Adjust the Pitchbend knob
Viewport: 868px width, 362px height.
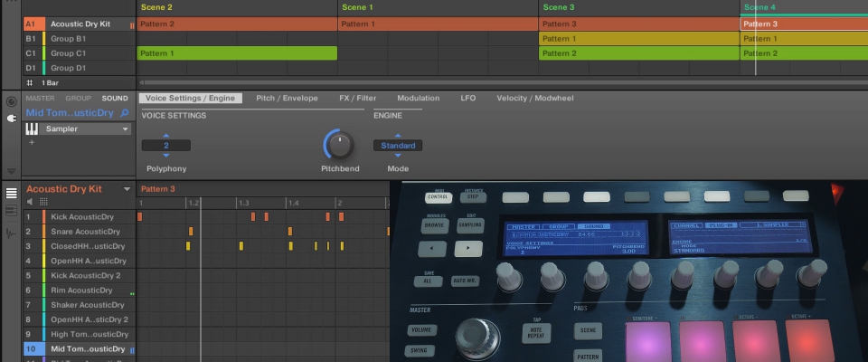(339, 145)
